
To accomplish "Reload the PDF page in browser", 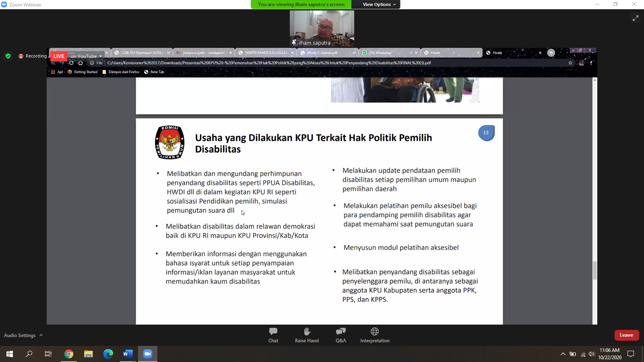I will (71, 63).
